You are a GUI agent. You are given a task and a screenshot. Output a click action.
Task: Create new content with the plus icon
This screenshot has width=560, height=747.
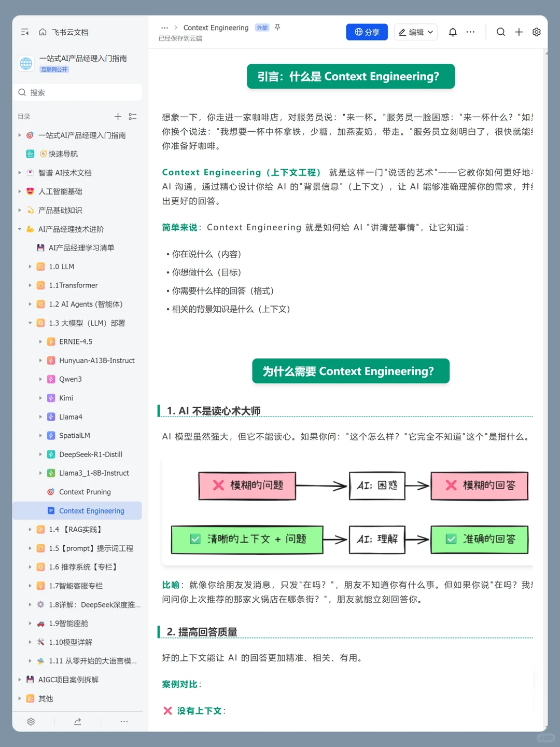pyautogui.click(x=519, y=32)
